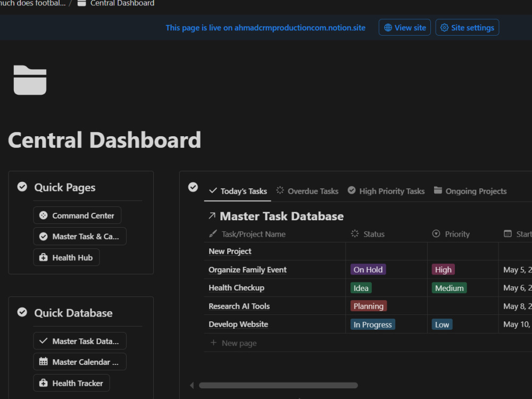Click Master Calendar calendar icon
The width and height of the screenshot is (532, 399).
pos(44,361)
